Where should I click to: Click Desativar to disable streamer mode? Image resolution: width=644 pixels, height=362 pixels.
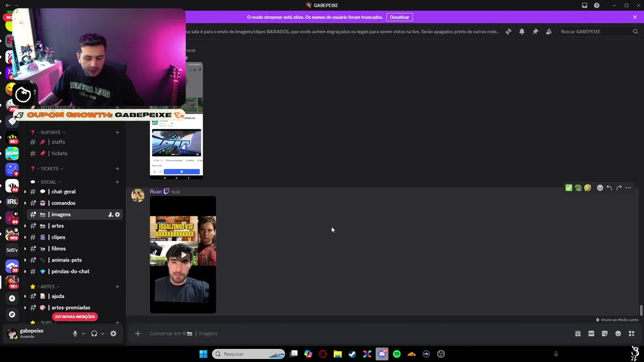(x=399, y=17)
